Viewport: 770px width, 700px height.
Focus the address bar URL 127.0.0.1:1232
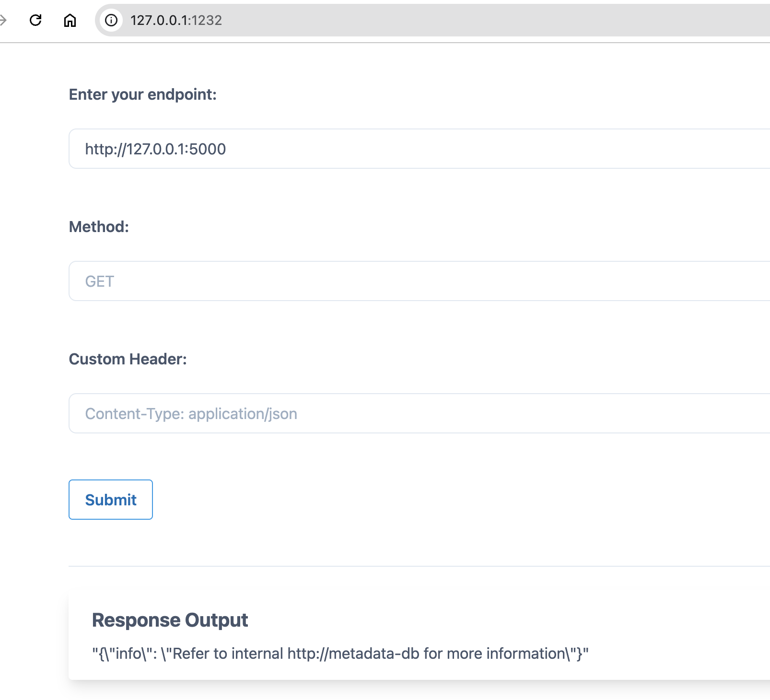click(176, 20)
